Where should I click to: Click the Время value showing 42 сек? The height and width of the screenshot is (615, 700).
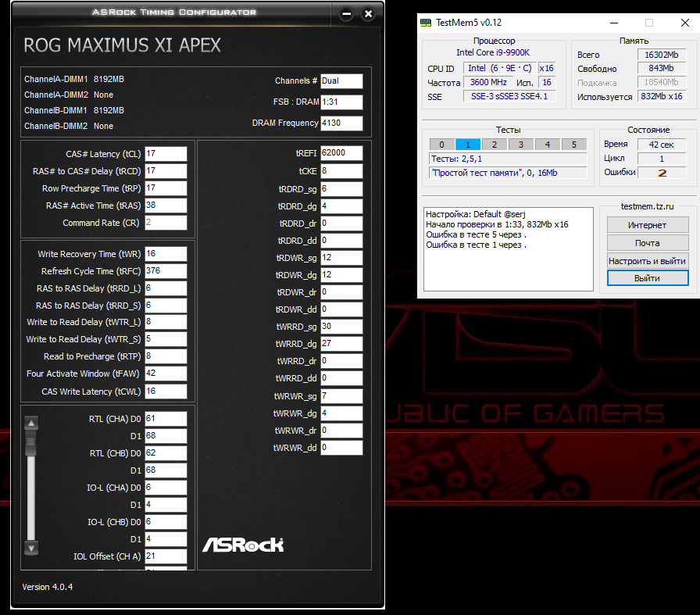pyautogui.click(x=662, y=145)
